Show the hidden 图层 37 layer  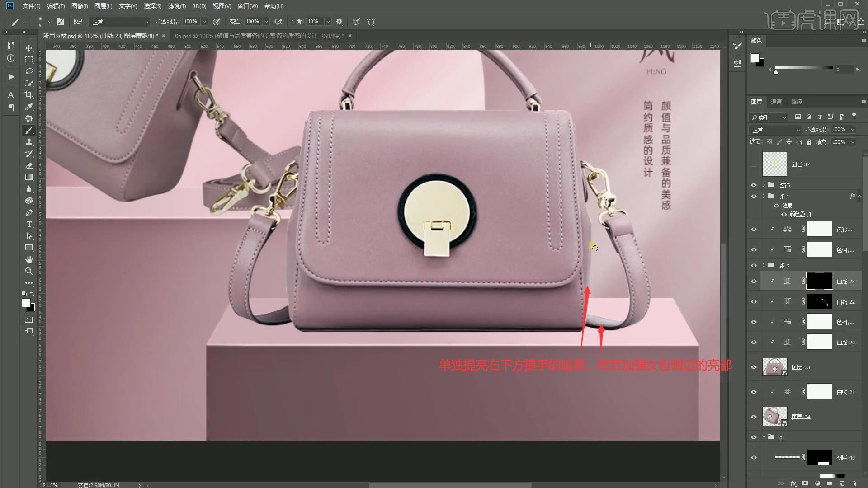(754, 164)
